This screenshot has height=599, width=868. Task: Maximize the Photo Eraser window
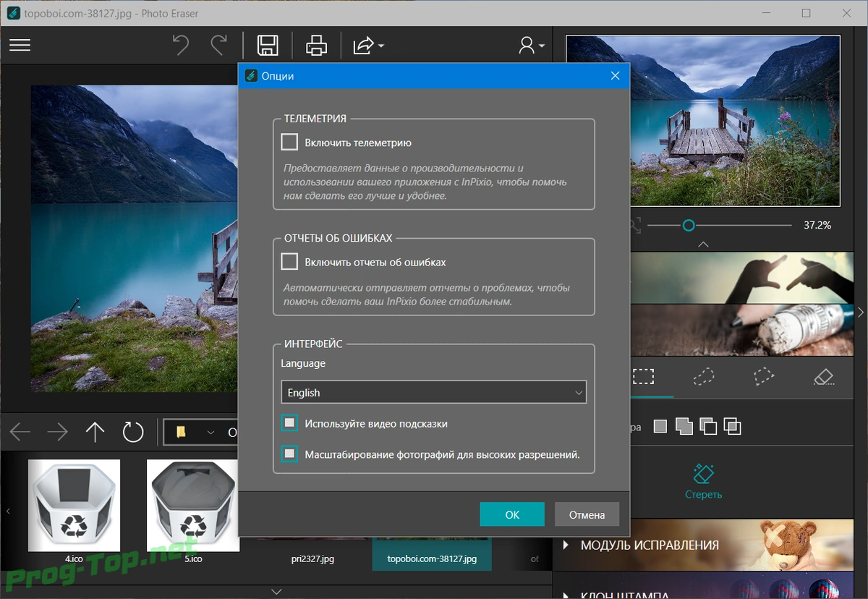point(807,13)
